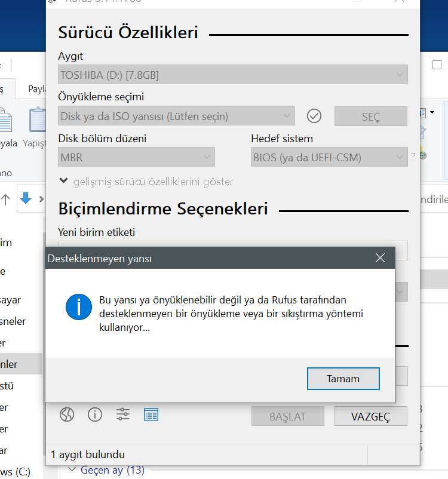Screen dimensions: 448x479
Task: Click Tamam in the unsupported image dialog
Action: click(343, 379)
